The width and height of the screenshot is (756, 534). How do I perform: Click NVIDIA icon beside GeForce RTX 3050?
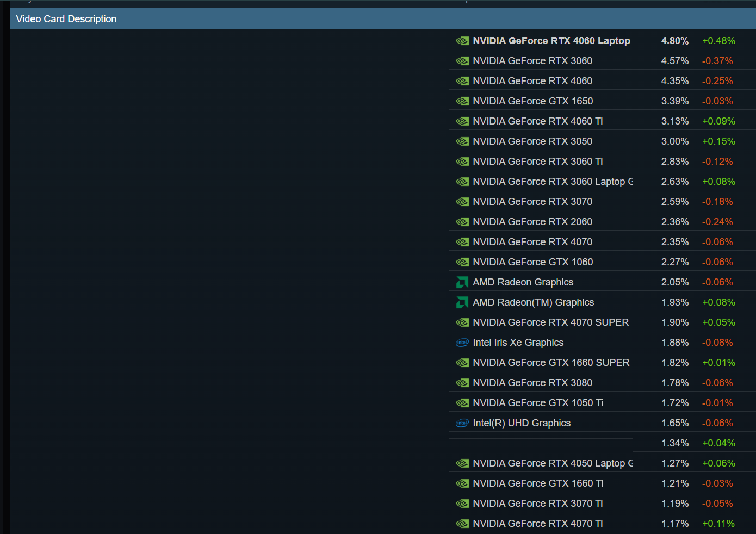click(x=462, y=141)
